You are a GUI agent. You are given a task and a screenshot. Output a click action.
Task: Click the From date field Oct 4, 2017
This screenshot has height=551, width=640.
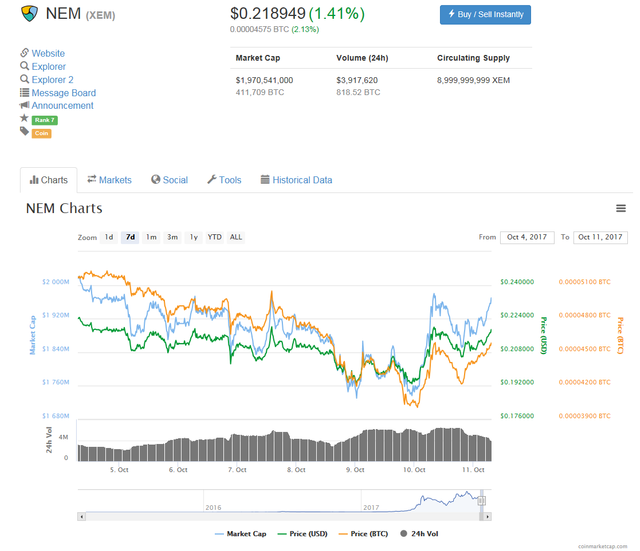pyautogui.click(x=527, y=237)
